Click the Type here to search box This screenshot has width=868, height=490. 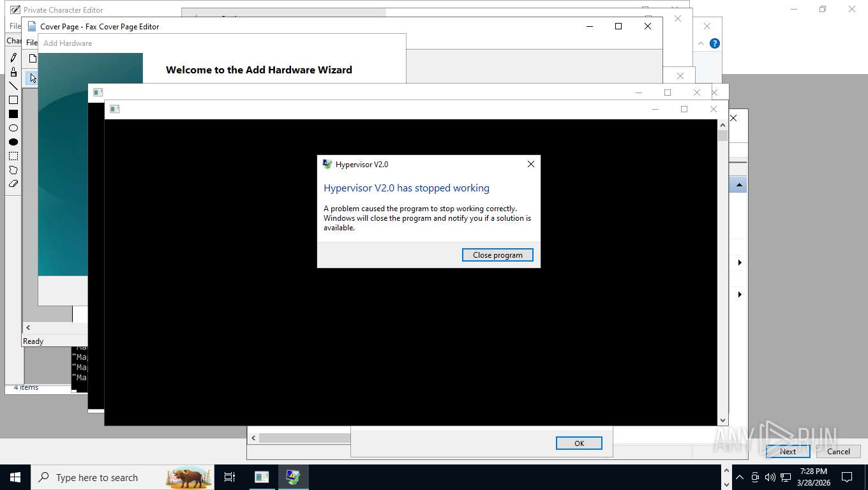[123, 477]
